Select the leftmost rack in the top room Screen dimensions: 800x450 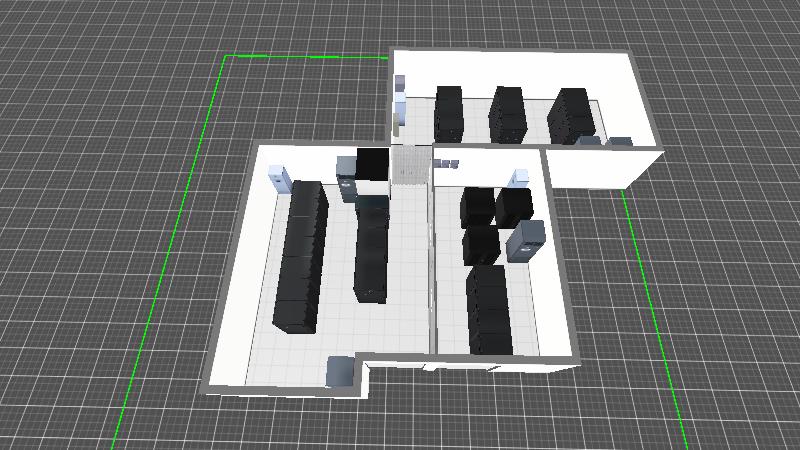click(449, 114)
